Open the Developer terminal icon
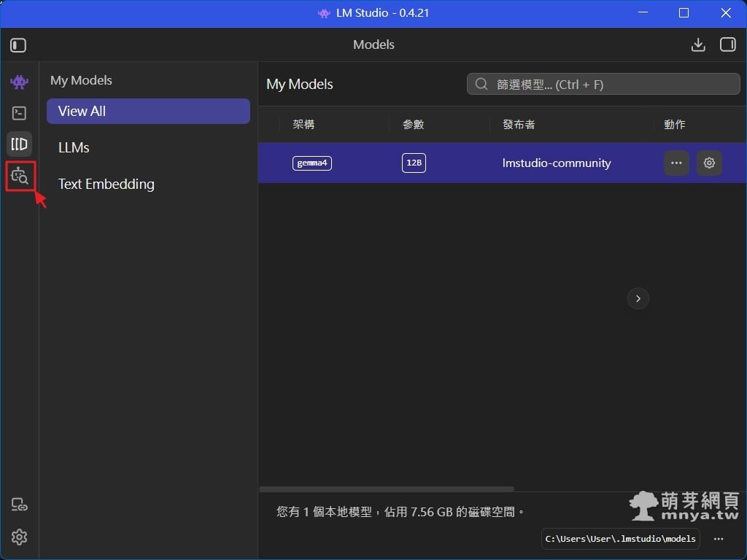The width and height of the screenshot is (747, 560). (19, 113)
